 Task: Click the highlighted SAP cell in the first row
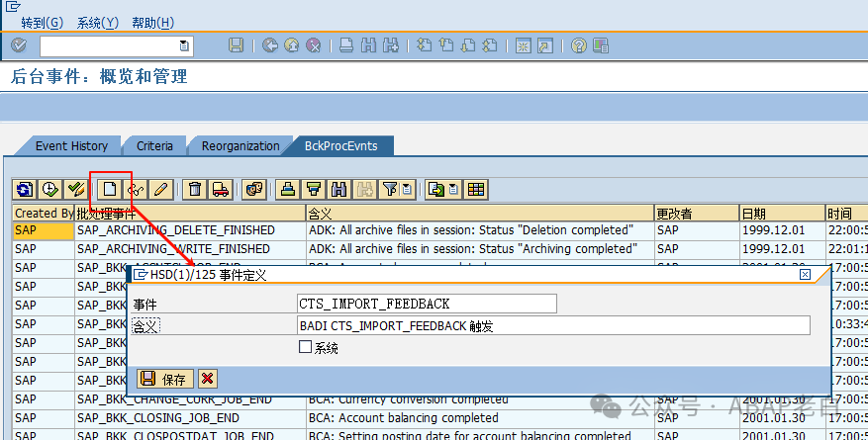44,230
